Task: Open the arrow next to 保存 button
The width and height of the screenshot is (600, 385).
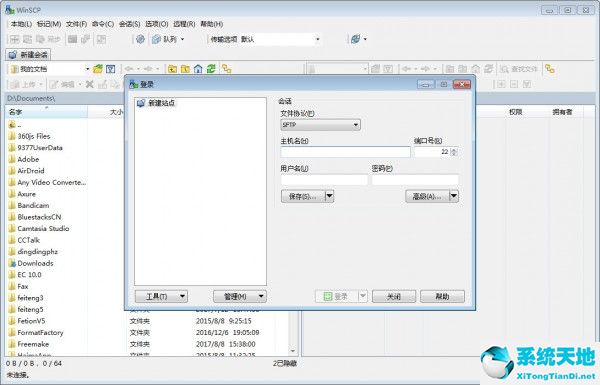Action: [329, 196]
